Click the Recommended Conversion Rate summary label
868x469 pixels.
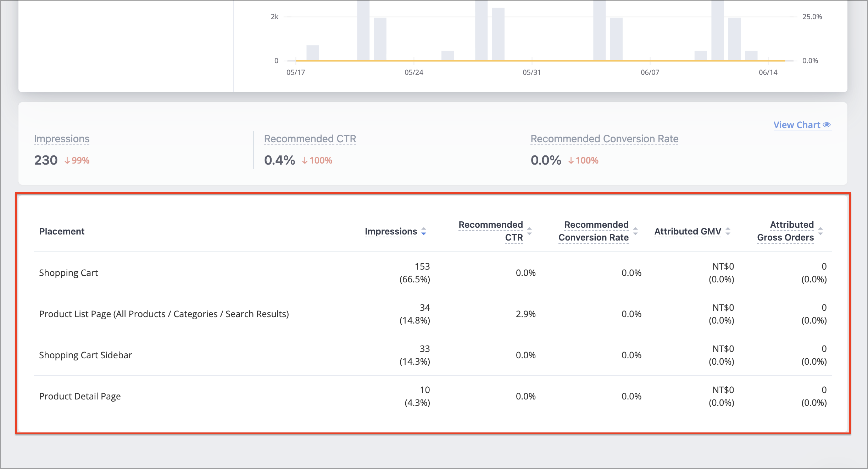604,139
